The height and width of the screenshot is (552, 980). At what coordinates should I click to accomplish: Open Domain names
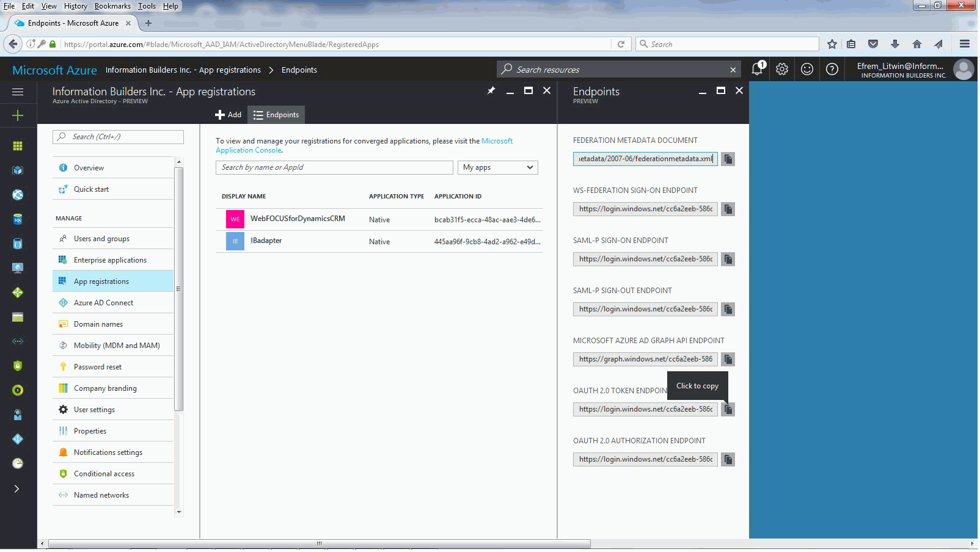click(113, 324)
